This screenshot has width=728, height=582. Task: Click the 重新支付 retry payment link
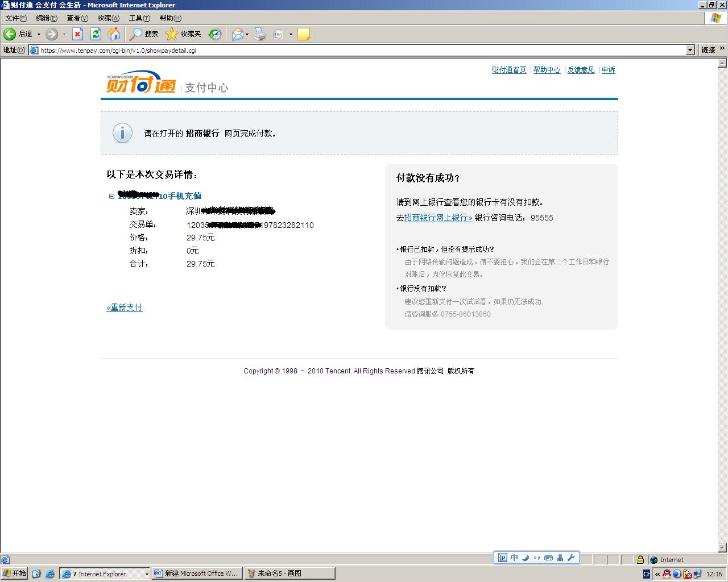pos(125,307)
